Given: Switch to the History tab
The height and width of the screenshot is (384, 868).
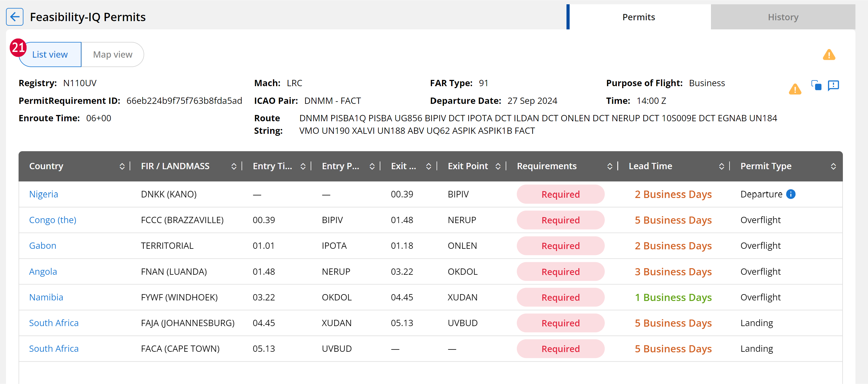Looking at the screenshot, I should 783,17.
